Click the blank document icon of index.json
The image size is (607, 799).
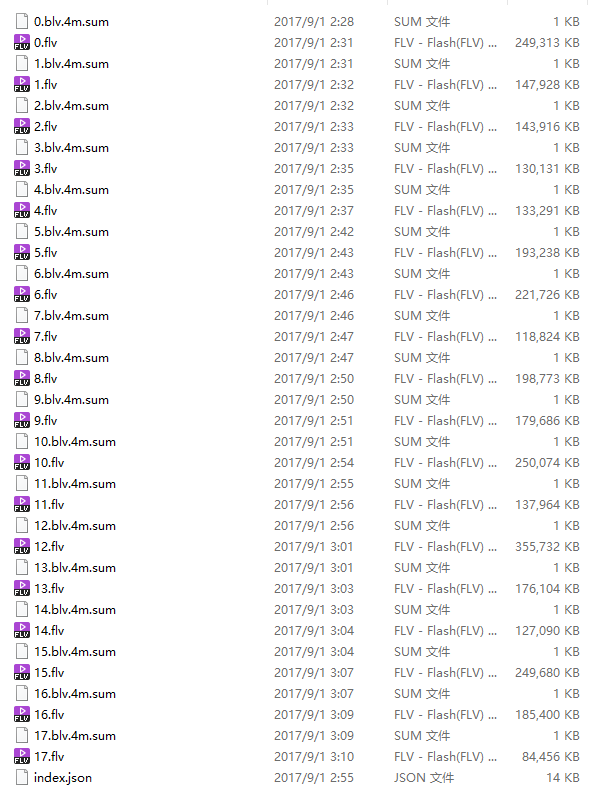click(22, 777)
